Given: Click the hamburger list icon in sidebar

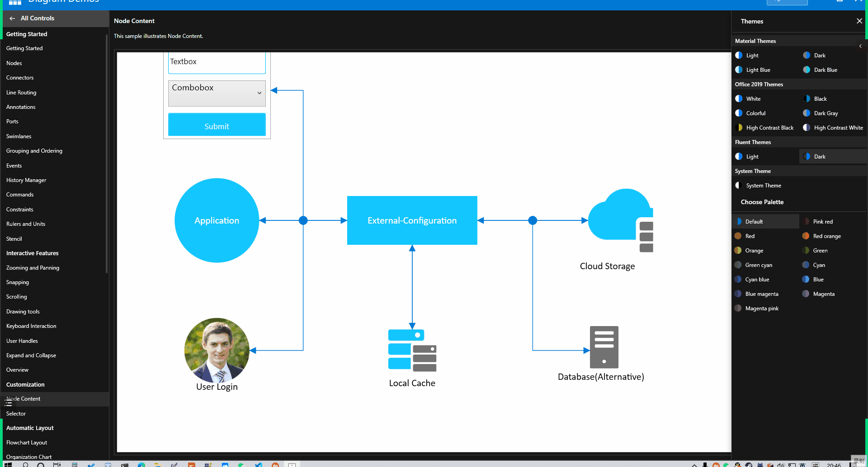Looking at the screenshot, I should 8,402.
